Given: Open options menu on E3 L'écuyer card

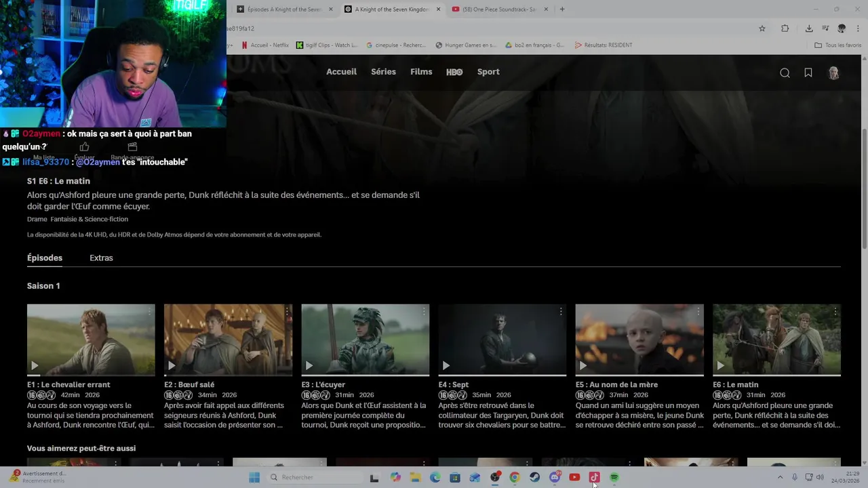Looking at the screenshot, I should point(424,311).
